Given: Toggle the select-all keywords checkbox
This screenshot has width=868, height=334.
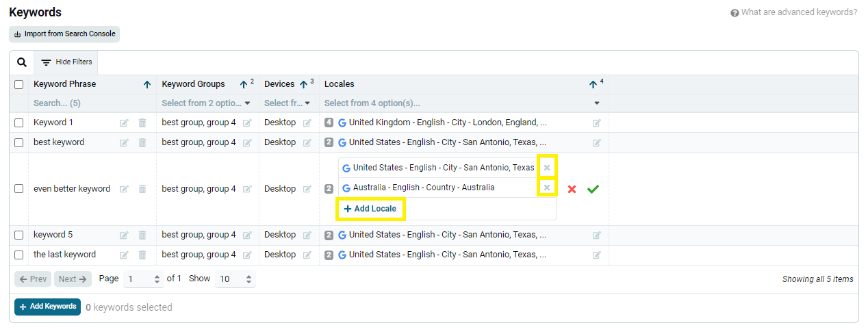Looking at the screenshot, I should [19, 84].
